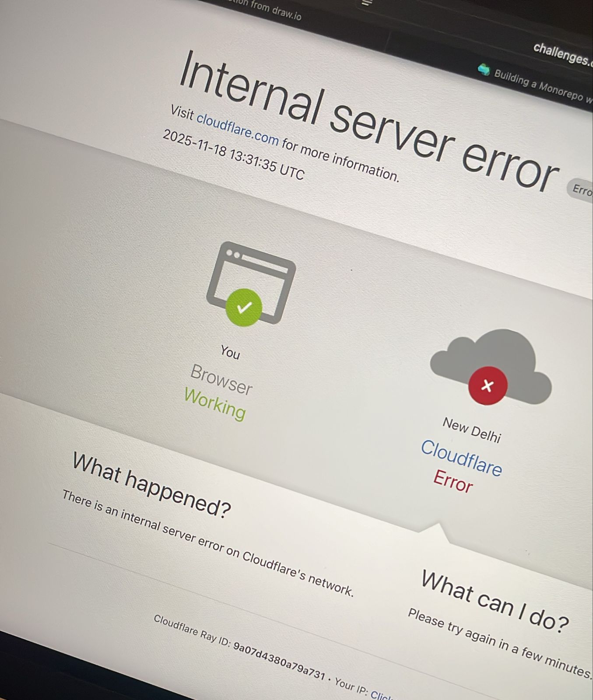Viewport: 593px width, 700px height.
Task: Click the browser window icon above You
Action: point(251,283)
